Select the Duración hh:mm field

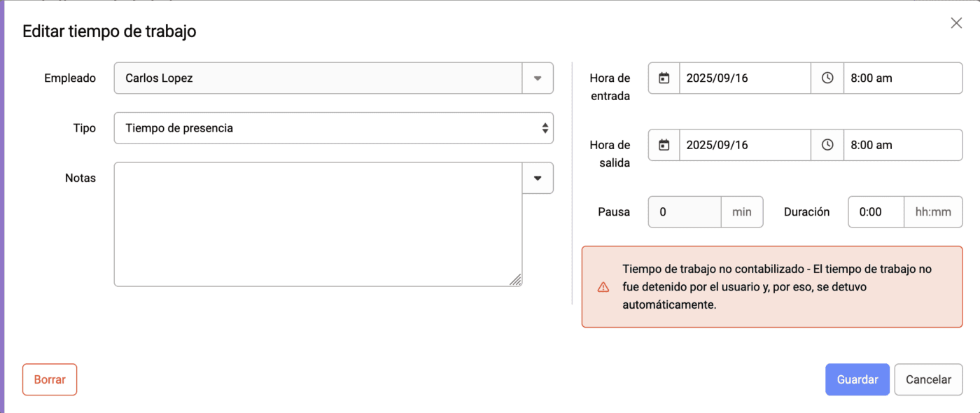pos(933,211)
